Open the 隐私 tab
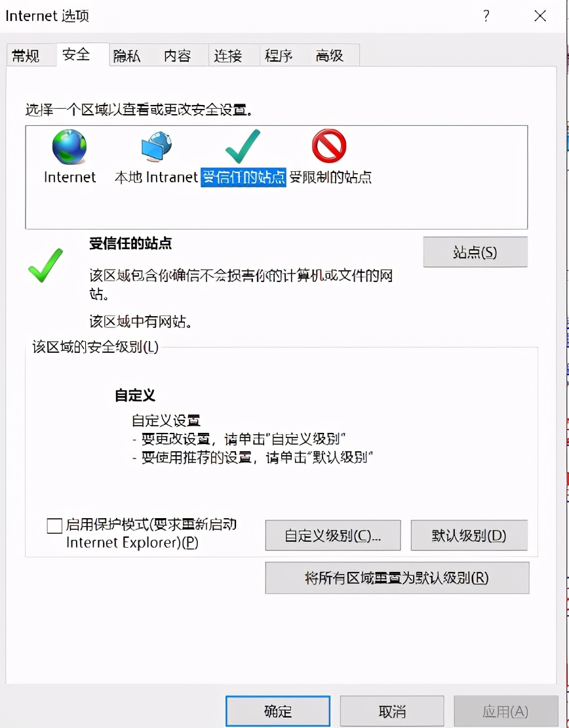The width and height of the screenshot is (569, 728). tap(127, 56)
